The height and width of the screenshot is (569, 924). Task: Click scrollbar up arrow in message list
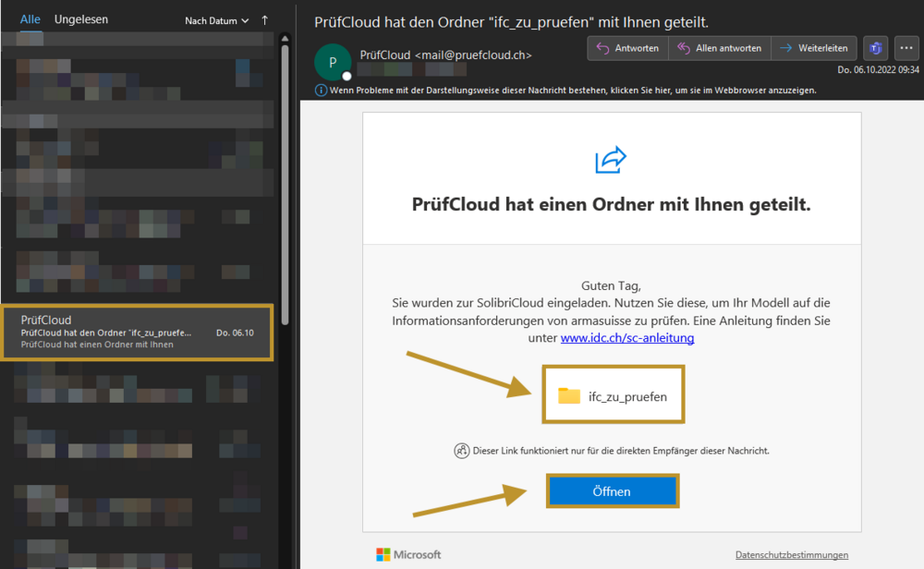pyautogui.click(x=286, y=38)
